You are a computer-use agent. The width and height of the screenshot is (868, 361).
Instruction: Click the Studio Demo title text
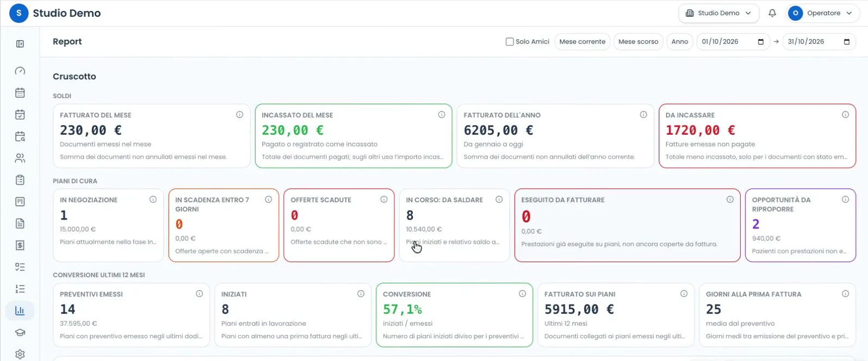point(67,13)
